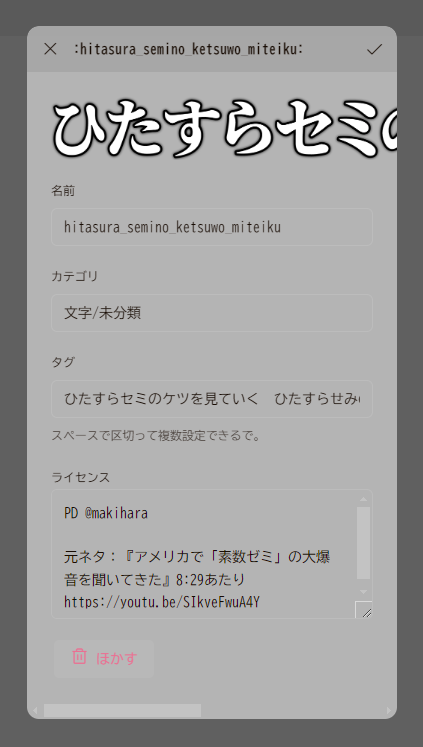Click the horizontal scrollbar right arrow
This screenshot has height=747, width=423.
pos(388,711)
